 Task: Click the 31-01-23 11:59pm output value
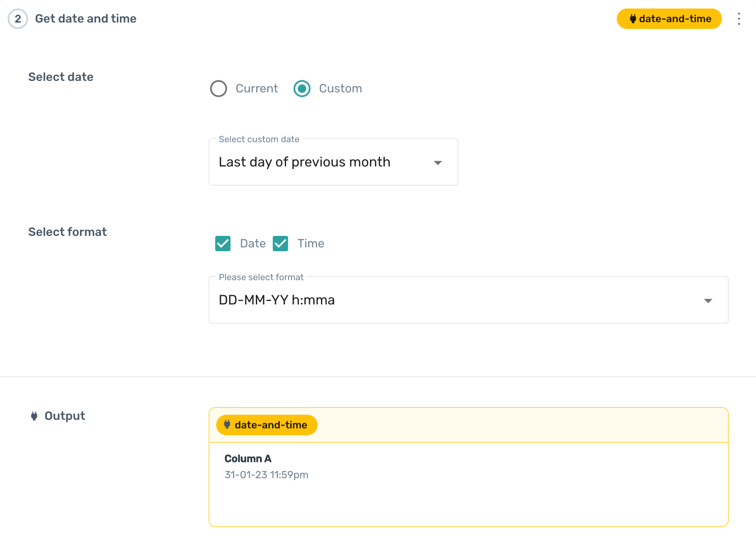coord(266,475)
